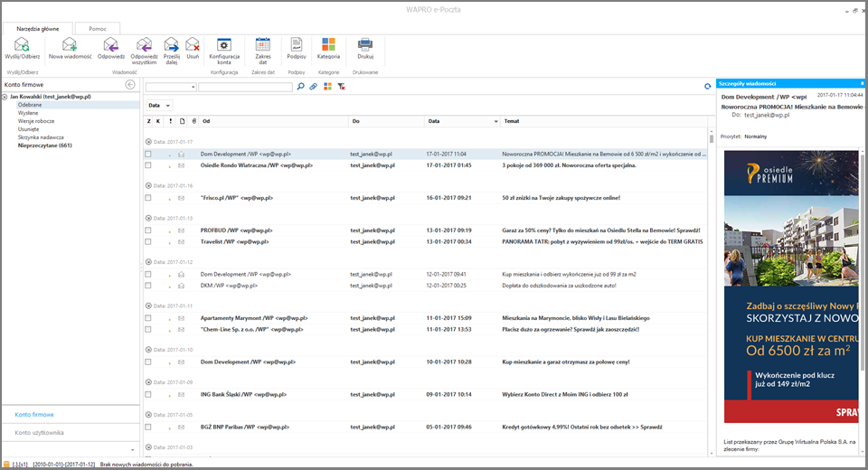This screenshot has height=470, width=868.
Task: Open the Zakres dat calendar icon
Action: point(262,45)
